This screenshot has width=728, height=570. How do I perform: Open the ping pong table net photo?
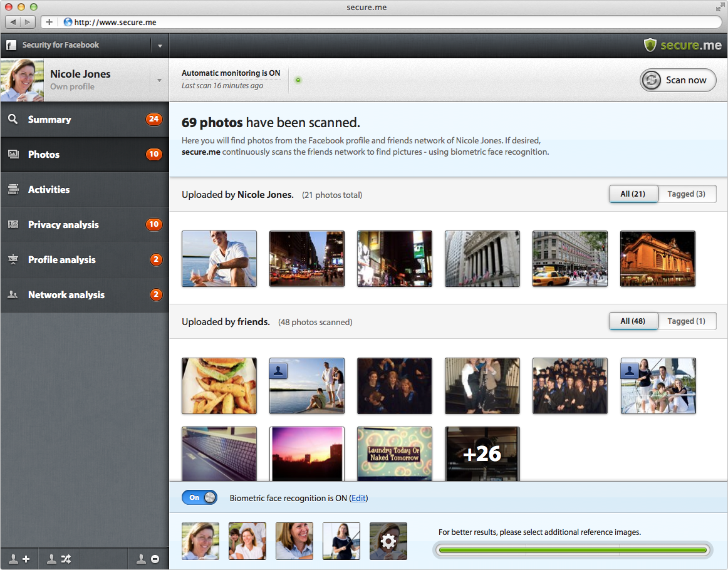click(x=219, y=453)
